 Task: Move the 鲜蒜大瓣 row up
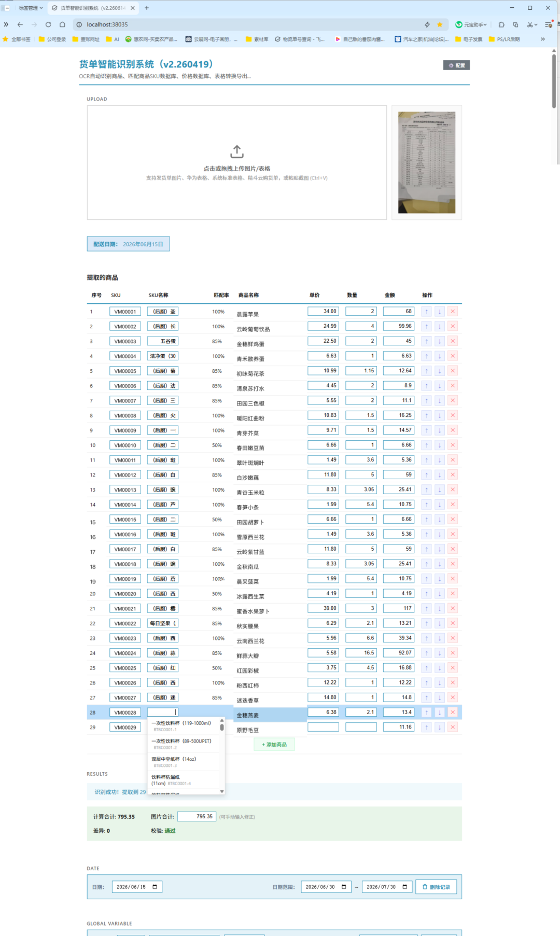coord(427,653)
